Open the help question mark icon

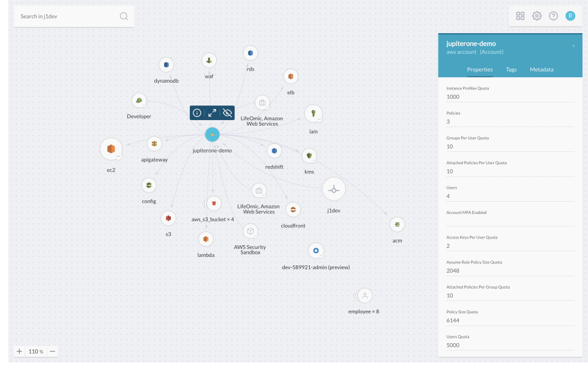click(553, 16)
